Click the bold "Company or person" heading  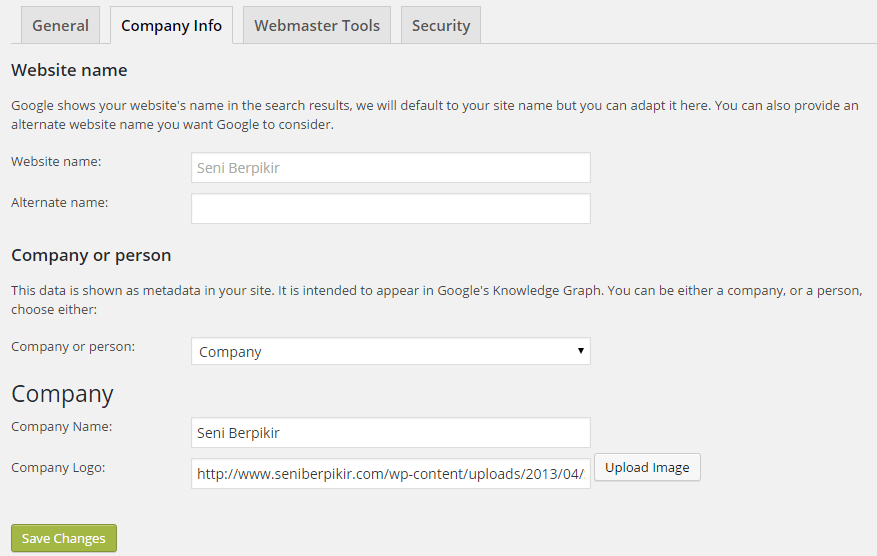coord(91,256)
